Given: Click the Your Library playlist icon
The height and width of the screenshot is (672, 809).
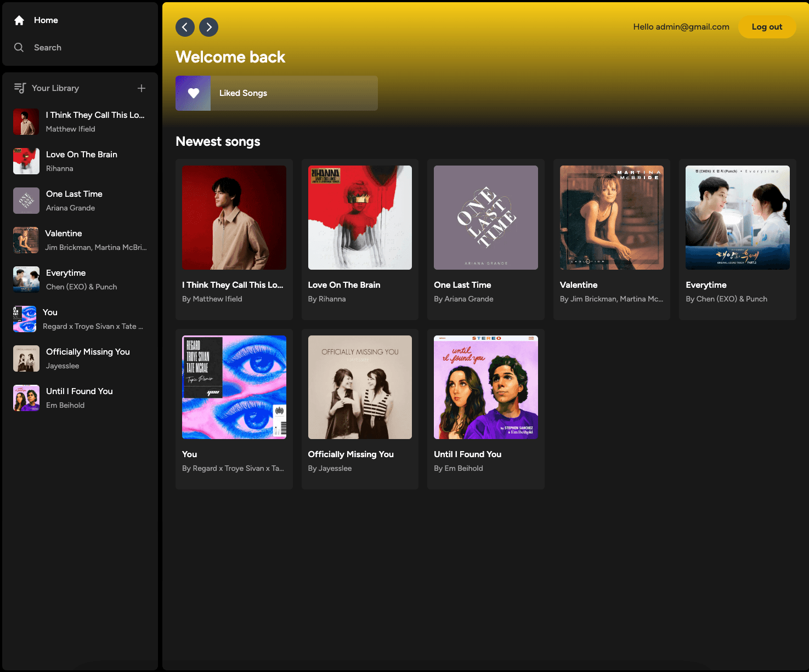Looking at the screenshot, I should (x=20, y=88).
